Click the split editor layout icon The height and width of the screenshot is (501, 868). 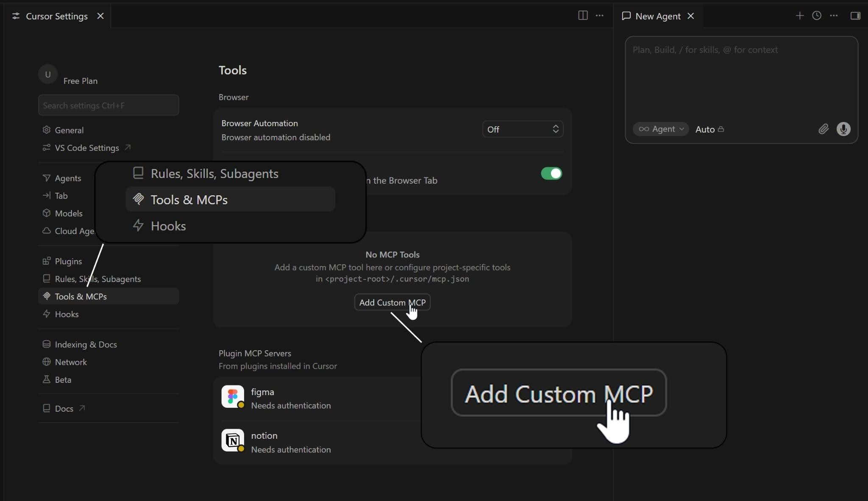point(583,16)
